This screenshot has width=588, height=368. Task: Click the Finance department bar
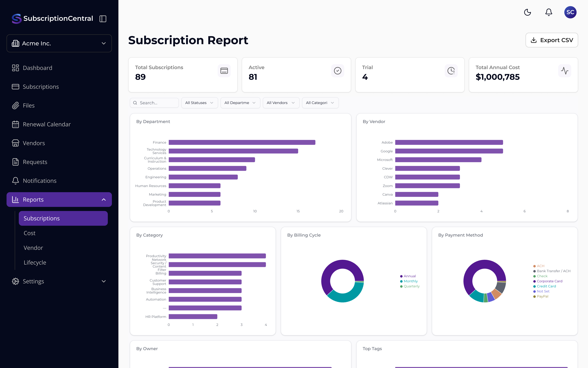[242, 142]
